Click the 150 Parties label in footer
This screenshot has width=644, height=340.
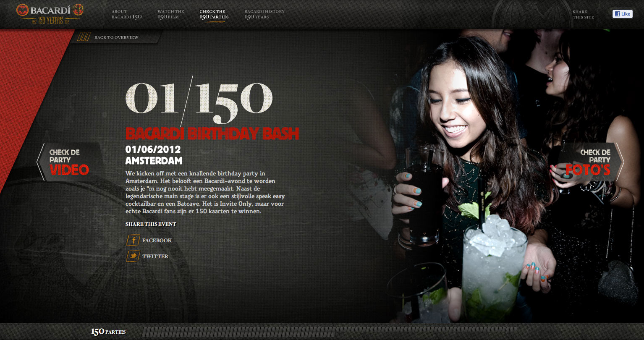[108, 332]
